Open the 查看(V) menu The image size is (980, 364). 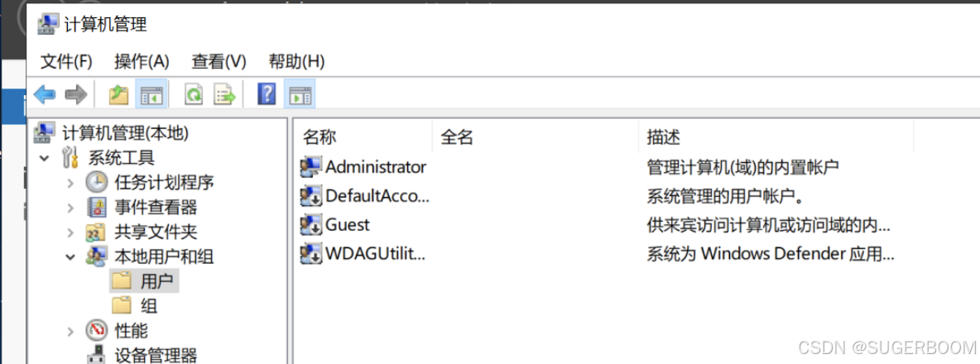click(219, 61)
